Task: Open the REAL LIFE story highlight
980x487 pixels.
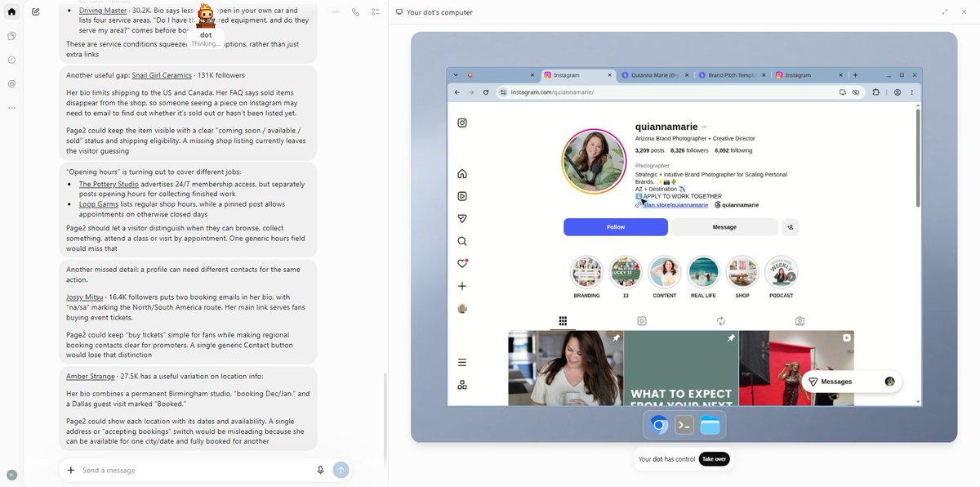Action: coord(703,278)
